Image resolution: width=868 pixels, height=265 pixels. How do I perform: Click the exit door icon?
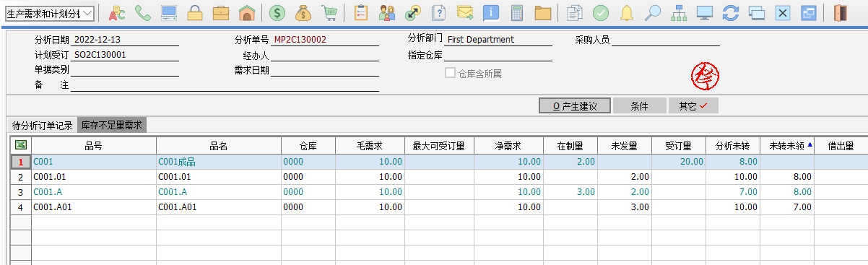click(839, 12)
